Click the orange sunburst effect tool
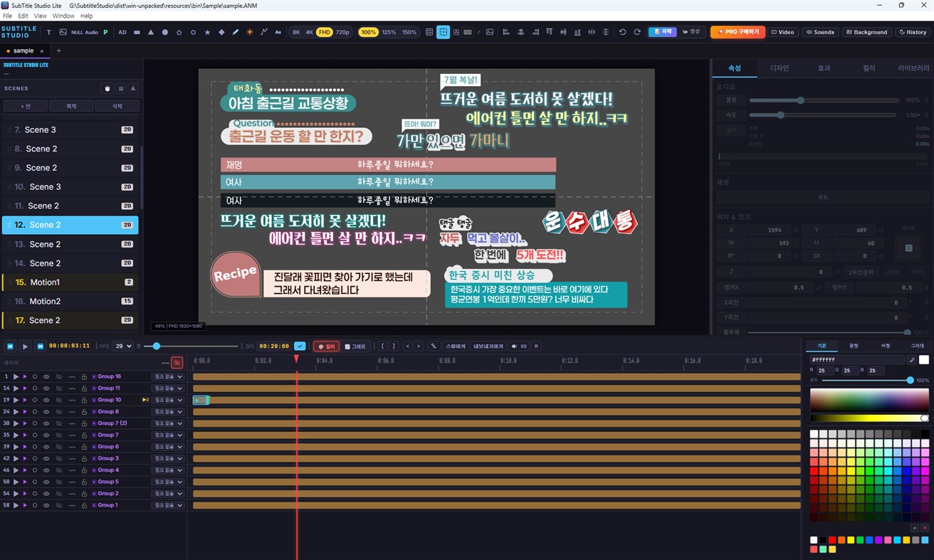Viewport: 934px width, 560px height. (250, 32)
